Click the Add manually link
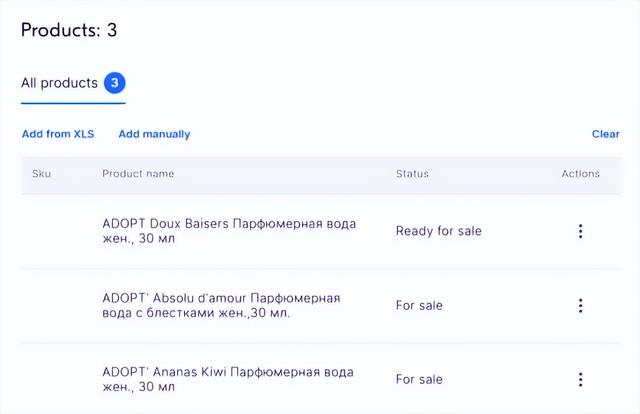The width and height of the screenshot is (640, 414). (x=154, y=134)
